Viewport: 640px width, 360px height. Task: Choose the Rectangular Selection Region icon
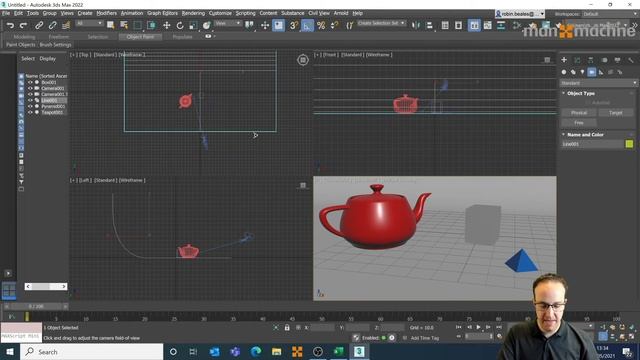click(138, 25)
